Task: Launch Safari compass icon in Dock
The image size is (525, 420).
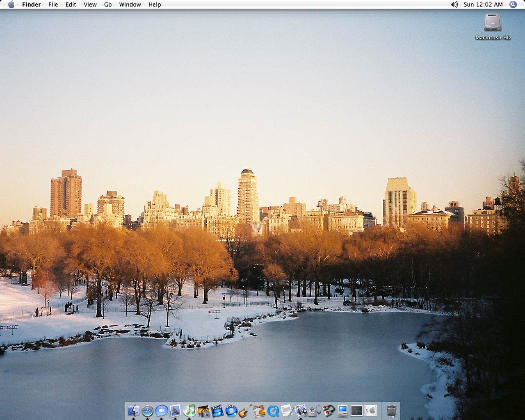Action: point(148,411)
